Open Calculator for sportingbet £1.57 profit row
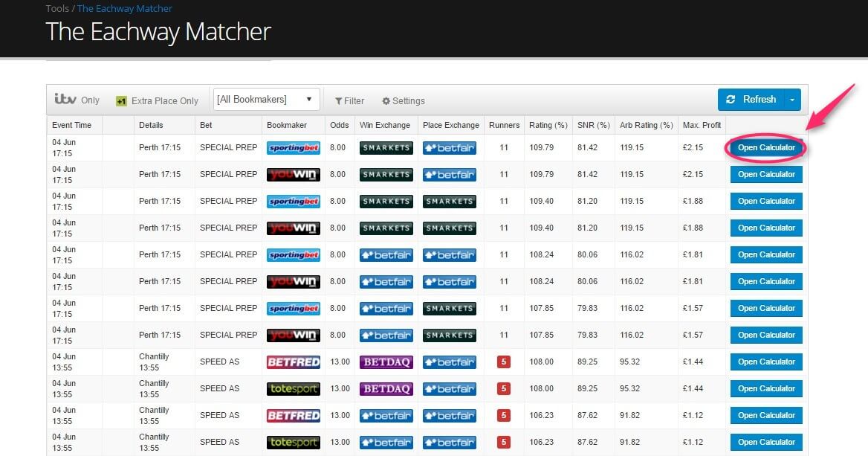Viewport: 868px width, 456px height. point(766,308)
